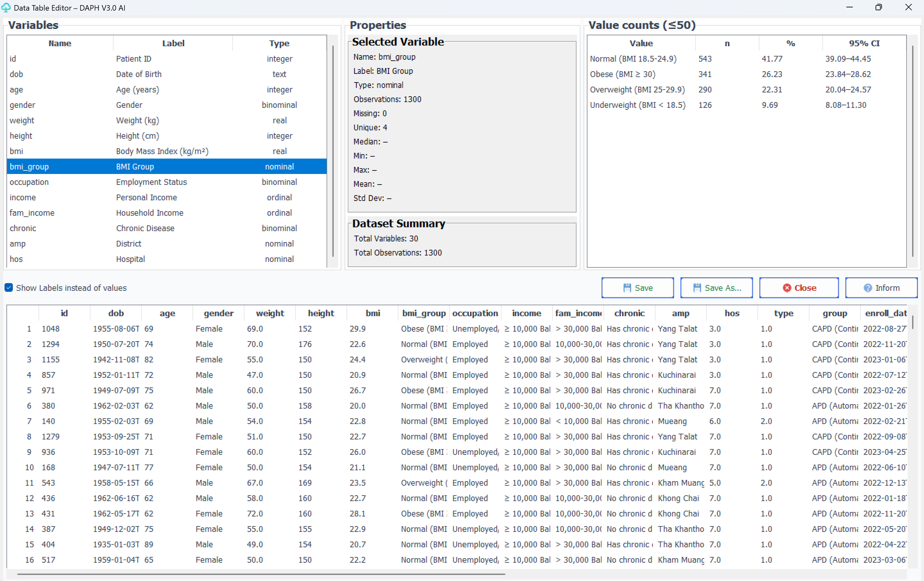
Task: Click the Save button
Action: coord(637,288)
